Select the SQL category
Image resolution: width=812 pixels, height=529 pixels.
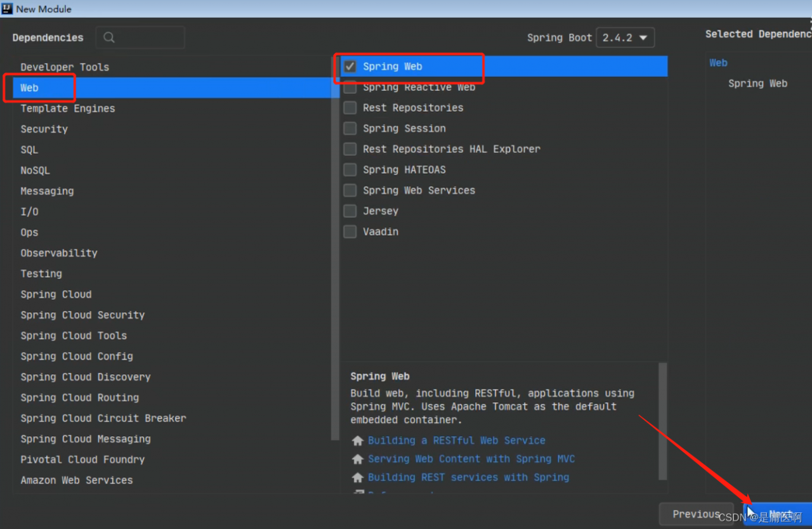tap(173, 150)
